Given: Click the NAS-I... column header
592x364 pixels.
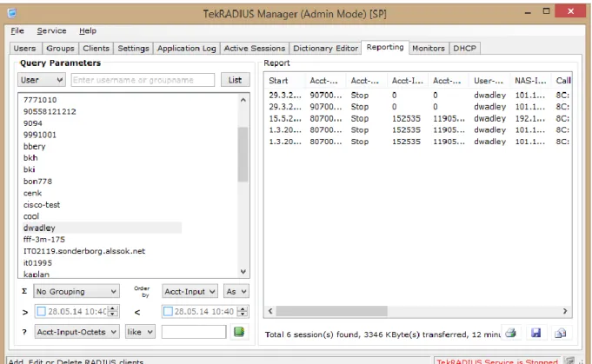Looking at the screenshot, I should 531,80.
